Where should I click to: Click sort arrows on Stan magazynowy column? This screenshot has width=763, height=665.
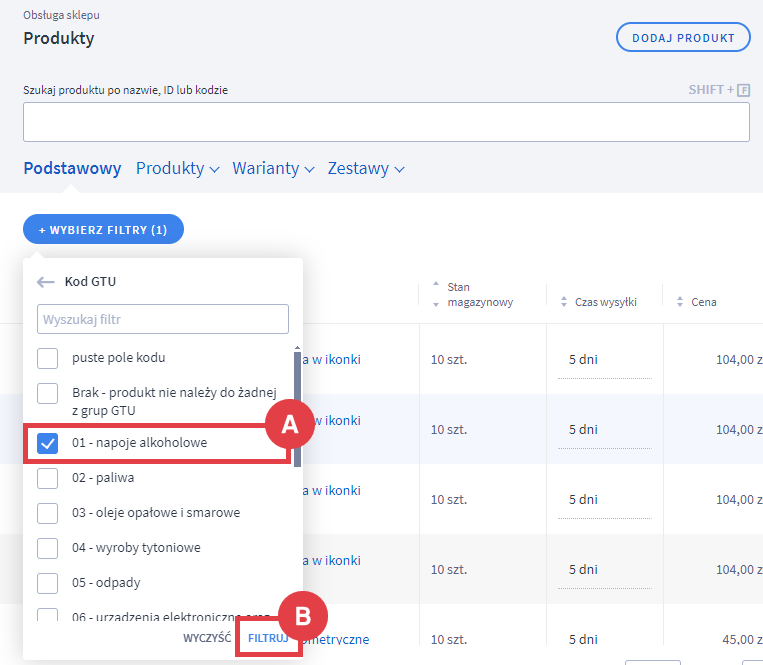(x=434, y=295)
